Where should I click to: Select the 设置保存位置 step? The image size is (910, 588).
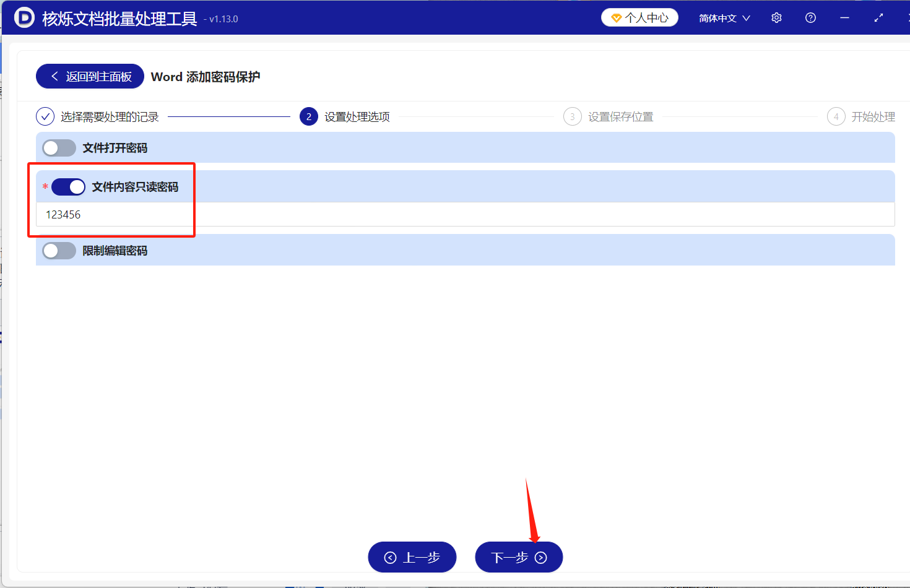point(621,116)
